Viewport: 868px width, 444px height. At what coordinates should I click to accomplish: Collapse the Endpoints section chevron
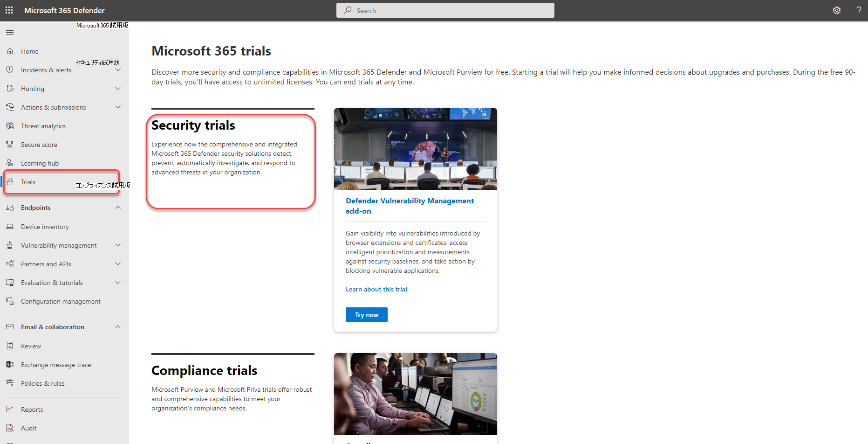point(118,208)
